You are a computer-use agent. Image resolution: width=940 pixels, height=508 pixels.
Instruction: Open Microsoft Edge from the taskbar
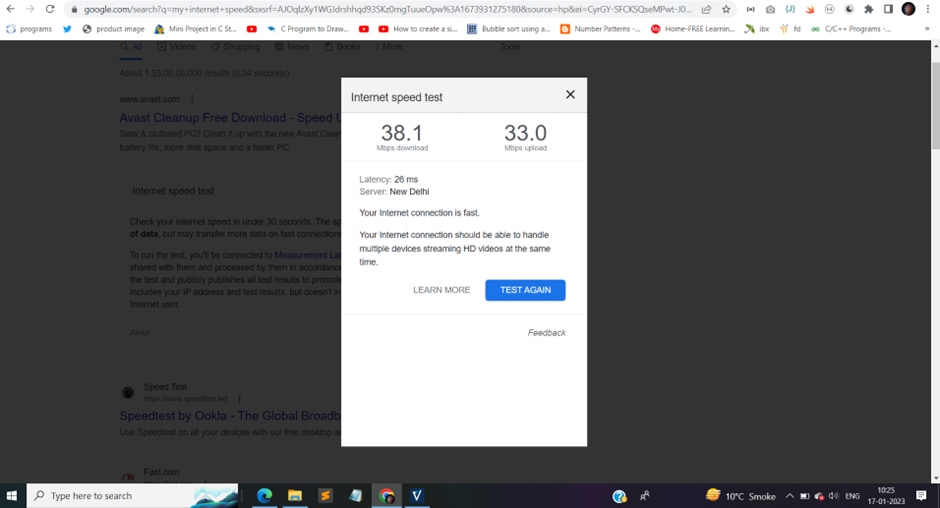coord(264,495)
